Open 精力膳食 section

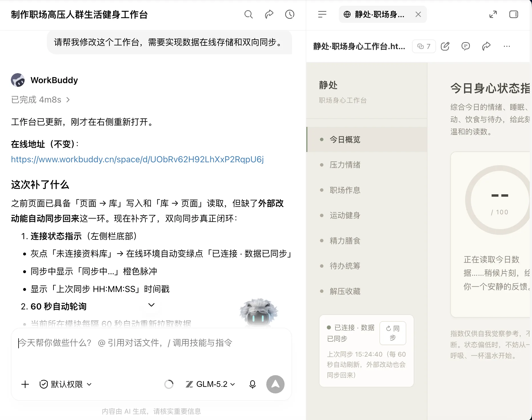pyautogui.click(x=367, y=241)
